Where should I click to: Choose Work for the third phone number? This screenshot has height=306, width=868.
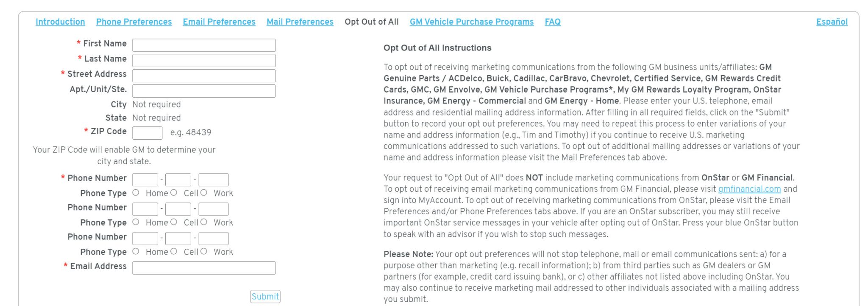pos(204,251)
